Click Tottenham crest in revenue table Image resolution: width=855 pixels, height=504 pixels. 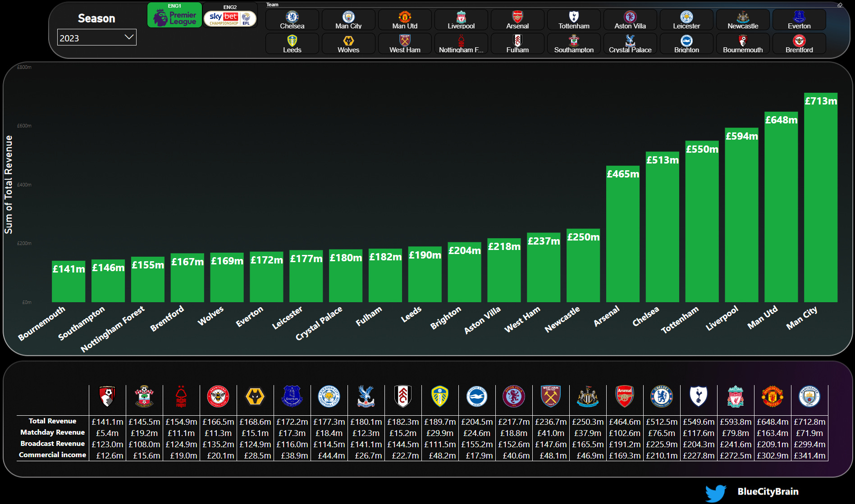coord(699,396)
